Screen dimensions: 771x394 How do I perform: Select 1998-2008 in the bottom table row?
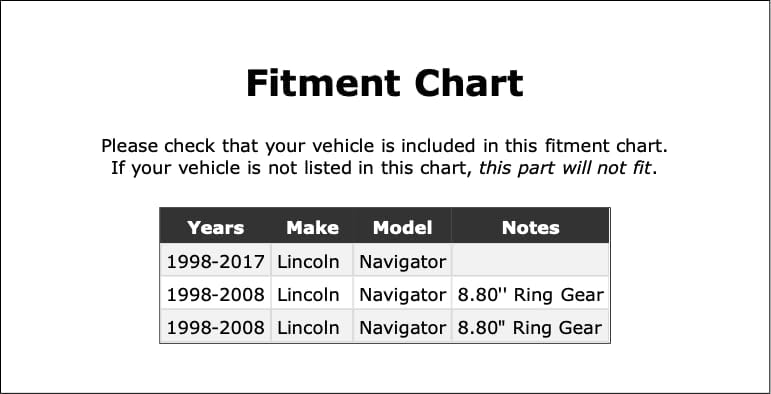pyautogui.click(x=215, y=328)
